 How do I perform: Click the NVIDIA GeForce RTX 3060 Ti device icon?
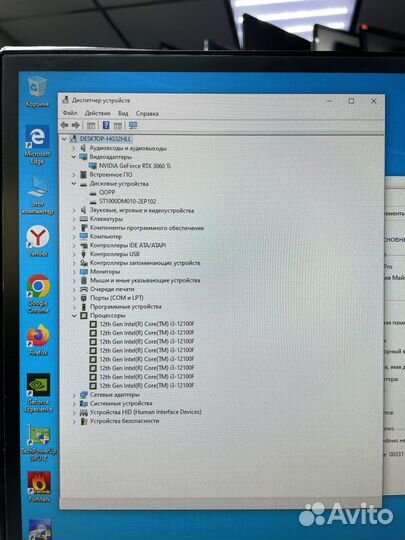click(x=93, y=166)
